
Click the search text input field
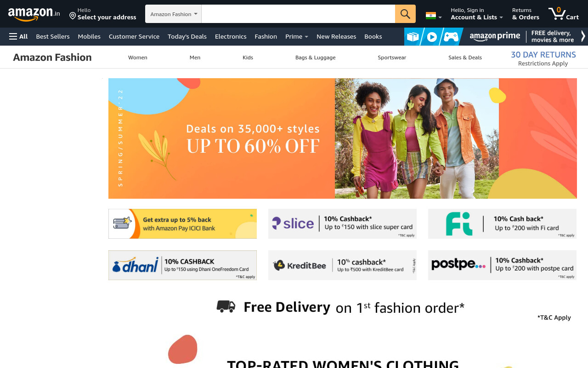point(298,14)
